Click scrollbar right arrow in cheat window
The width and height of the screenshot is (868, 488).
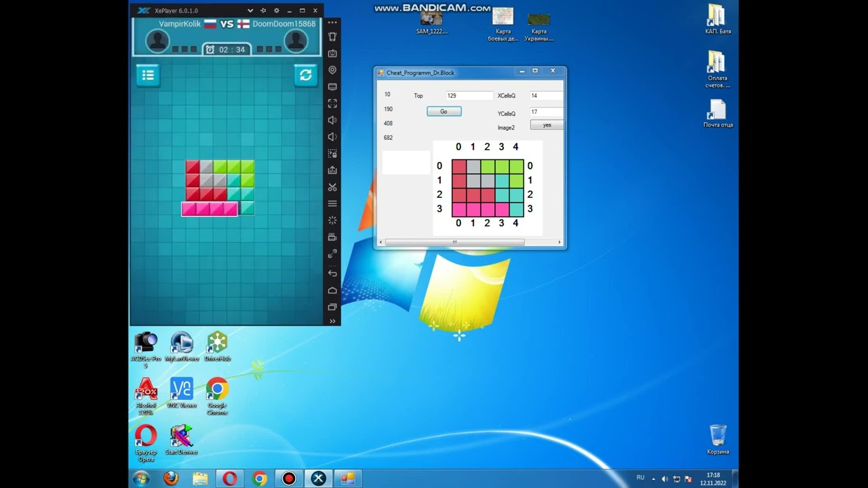tap(559, 242)
